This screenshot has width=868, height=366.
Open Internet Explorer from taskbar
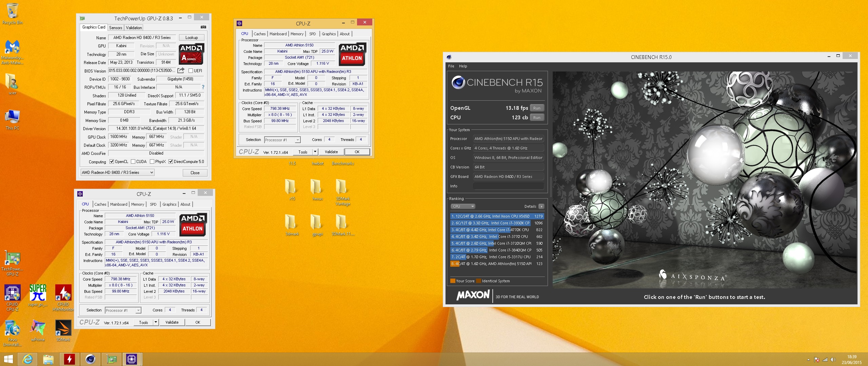click(28, 359)
